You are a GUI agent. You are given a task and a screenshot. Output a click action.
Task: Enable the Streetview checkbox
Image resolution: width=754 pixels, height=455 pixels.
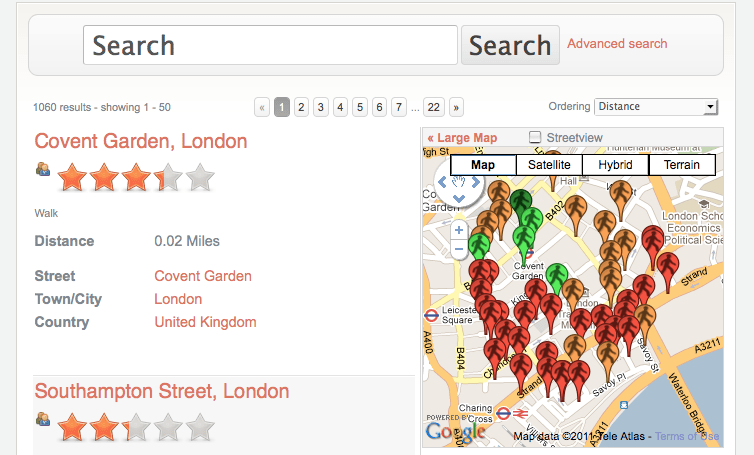[535, 137]
